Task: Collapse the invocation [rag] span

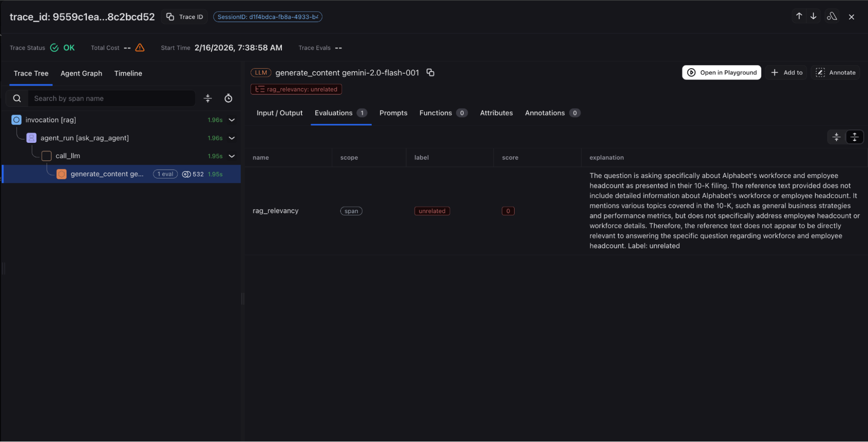Action: (x=232, y=120)
